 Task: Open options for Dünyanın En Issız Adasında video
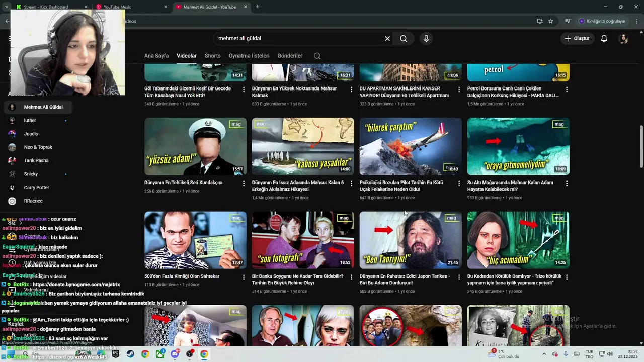click(351, 184)
